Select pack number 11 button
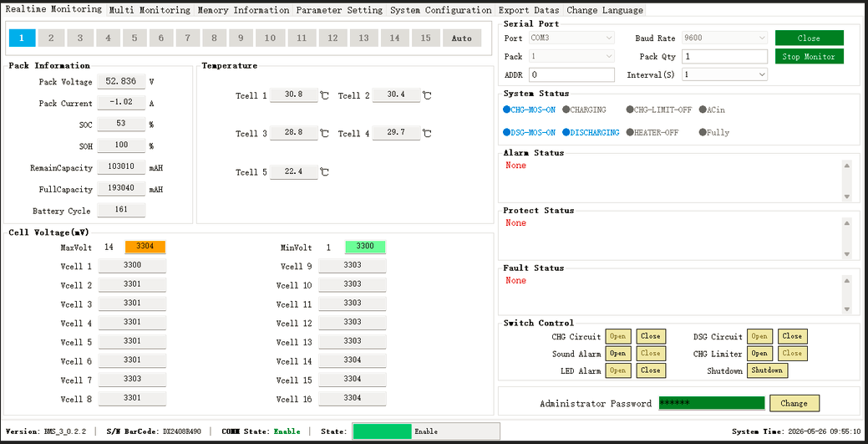 [302, 38]
